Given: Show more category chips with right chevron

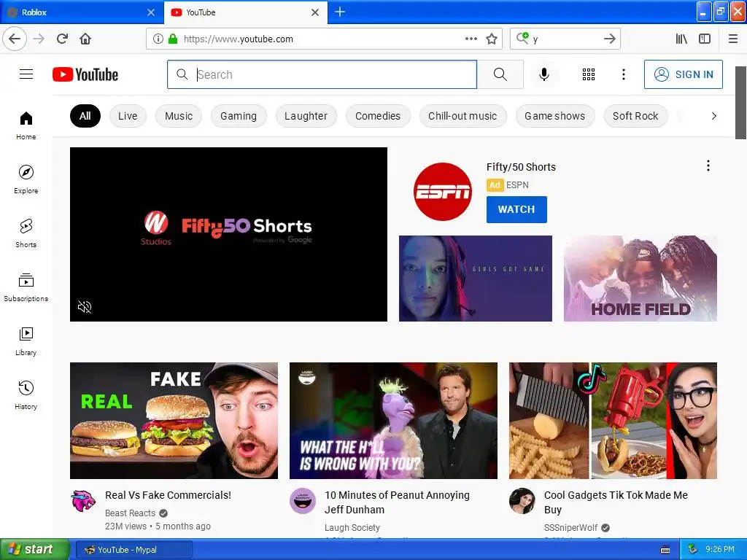Looking at the screenshot, I should (713, 116).
